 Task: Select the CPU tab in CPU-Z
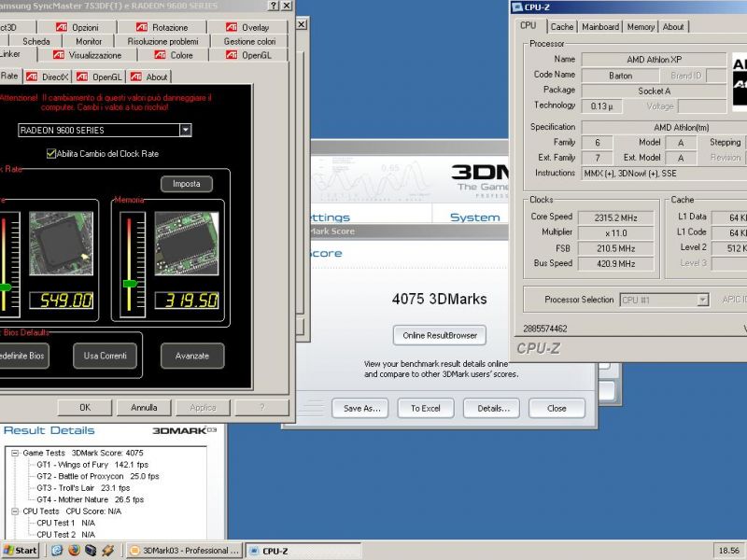[528, 26]
